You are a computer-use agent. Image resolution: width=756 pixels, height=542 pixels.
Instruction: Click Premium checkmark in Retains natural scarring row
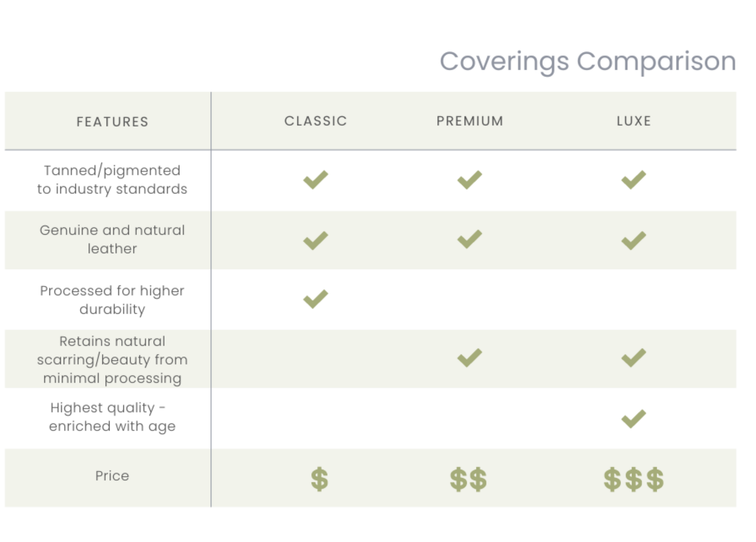[x=469, y=358]
